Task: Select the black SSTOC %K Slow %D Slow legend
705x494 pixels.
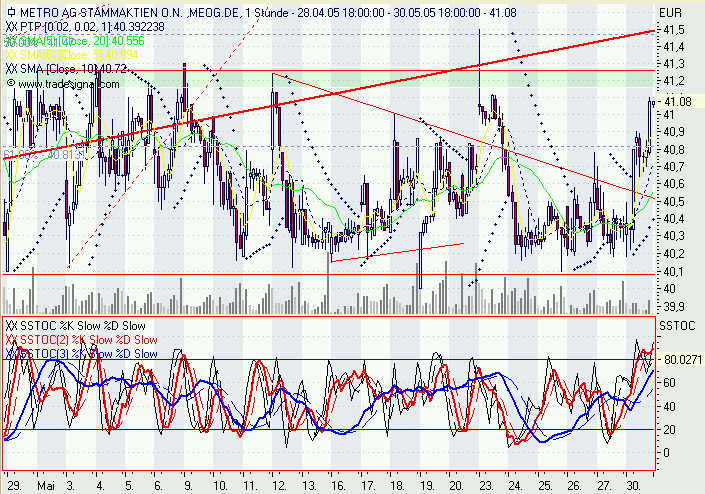Action: [76, 326]
